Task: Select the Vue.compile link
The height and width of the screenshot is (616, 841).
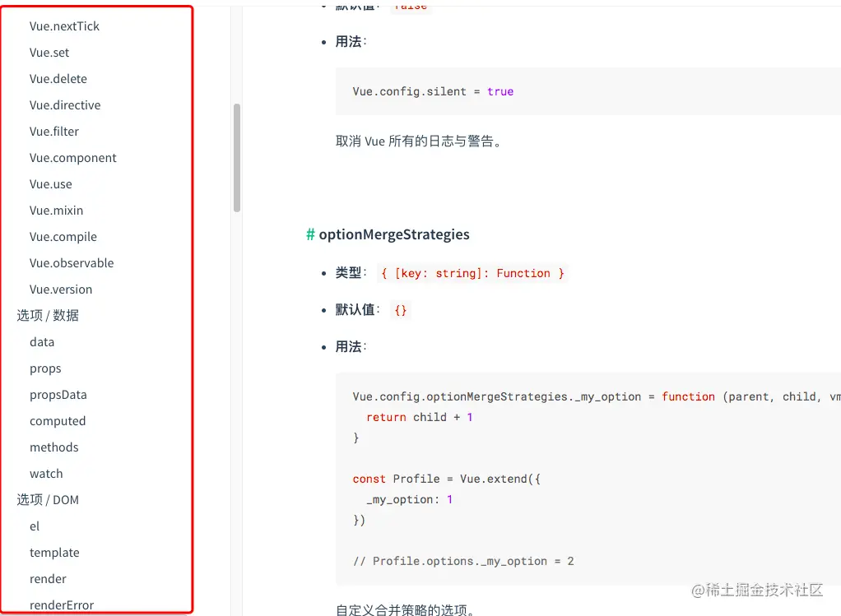Action: click(x=63, y=236)
